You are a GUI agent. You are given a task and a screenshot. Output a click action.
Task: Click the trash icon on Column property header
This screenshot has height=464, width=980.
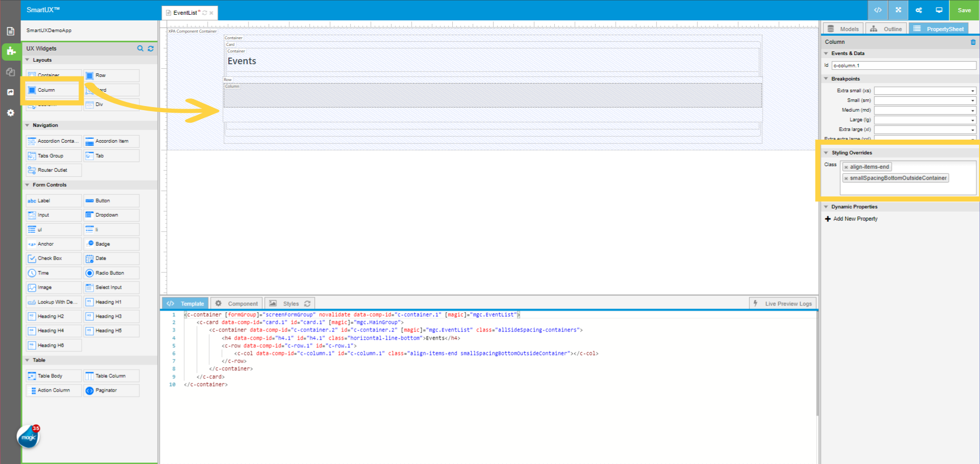(x=972, y=42)
